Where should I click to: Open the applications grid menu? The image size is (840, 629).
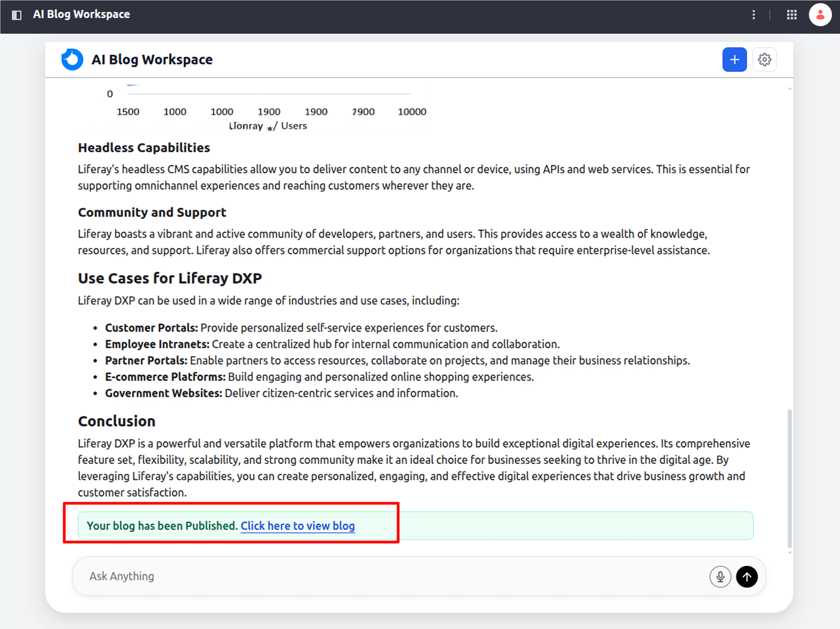click(791, 15)
